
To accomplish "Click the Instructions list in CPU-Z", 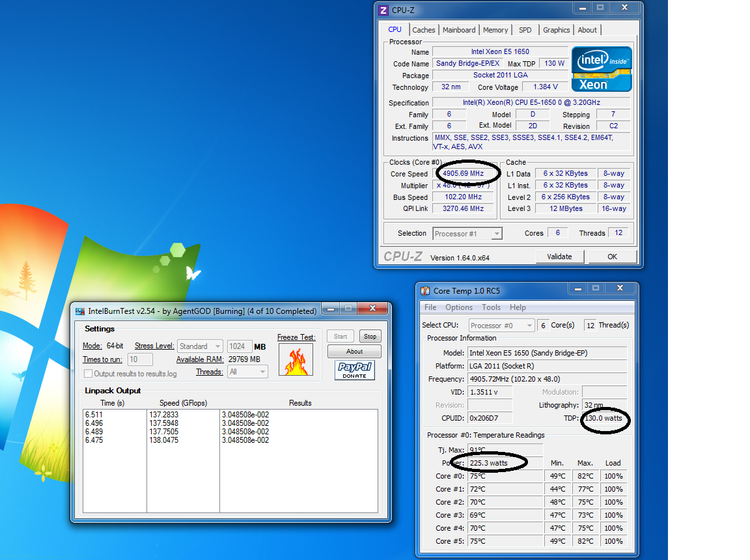I will [531, 143].
